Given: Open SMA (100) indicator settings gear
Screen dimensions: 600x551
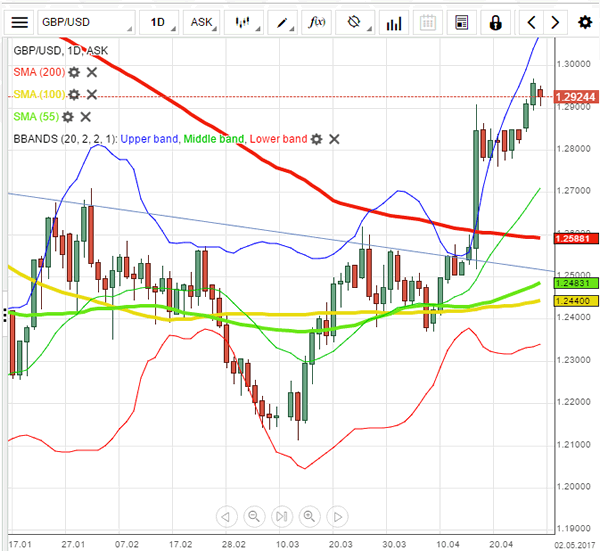Looking at the screenshot, I should click(x=74, y=94).
